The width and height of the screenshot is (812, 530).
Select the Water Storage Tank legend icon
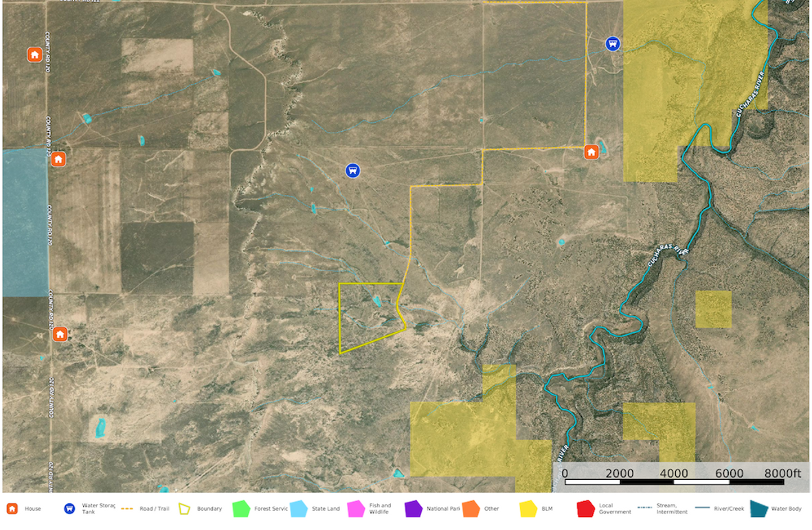click(69, 509)
